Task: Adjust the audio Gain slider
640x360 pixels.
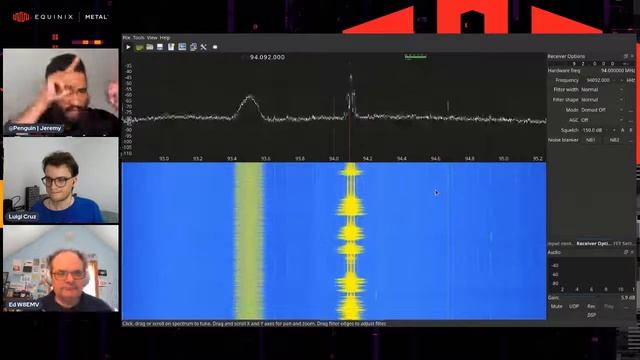Action: coord(588,298)
